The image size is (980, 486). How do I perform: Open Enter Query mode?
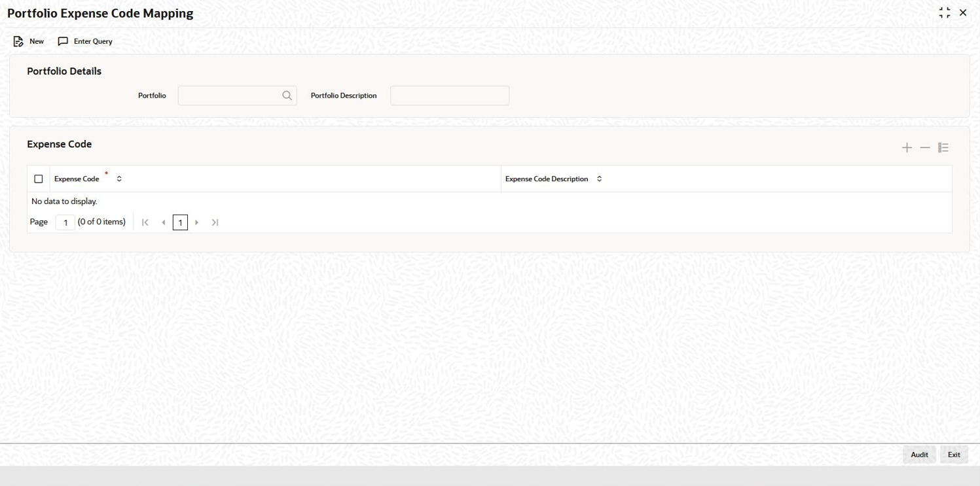[x=85, y=41]
